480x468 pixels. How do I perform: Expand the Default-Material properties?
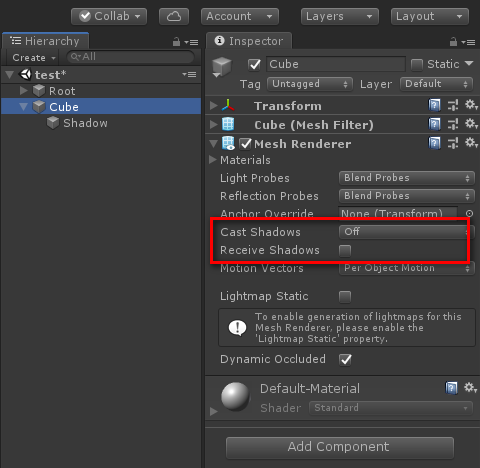tap(213, 411)
